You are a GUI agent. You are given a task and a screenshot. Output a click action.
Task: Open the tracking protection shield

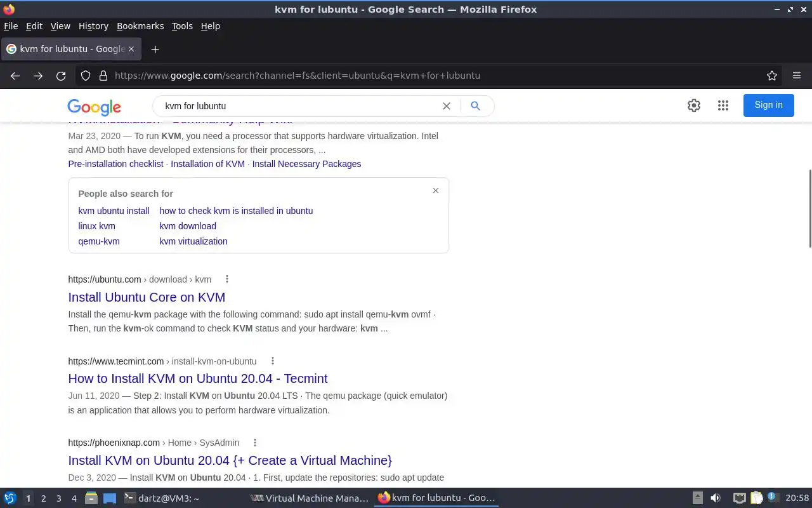[86, 76]
